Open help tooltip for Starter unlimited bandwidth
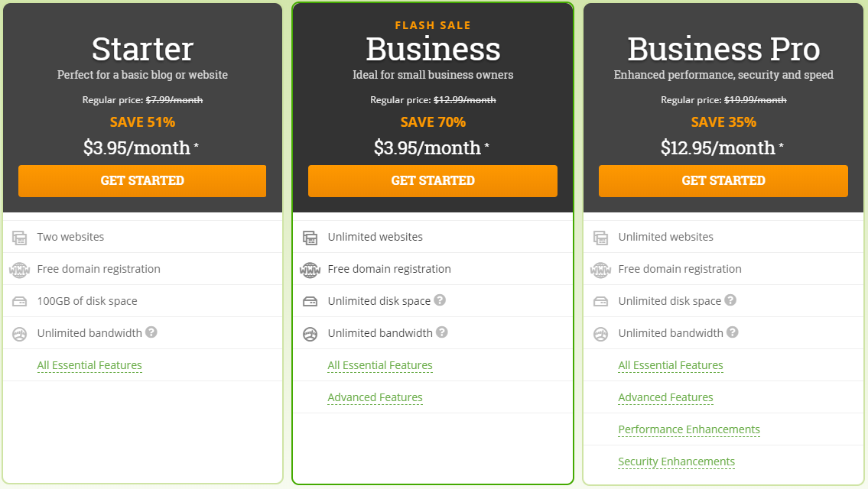Image resolution: width=868 pixels, height=489 pixels. 151,332
